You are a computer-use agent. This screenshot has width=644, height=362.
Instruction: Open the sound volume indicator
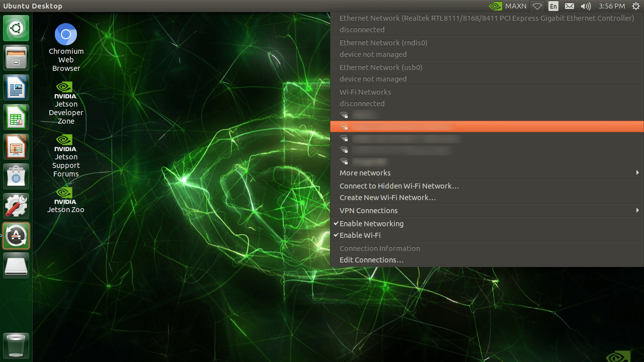[586, 6]
